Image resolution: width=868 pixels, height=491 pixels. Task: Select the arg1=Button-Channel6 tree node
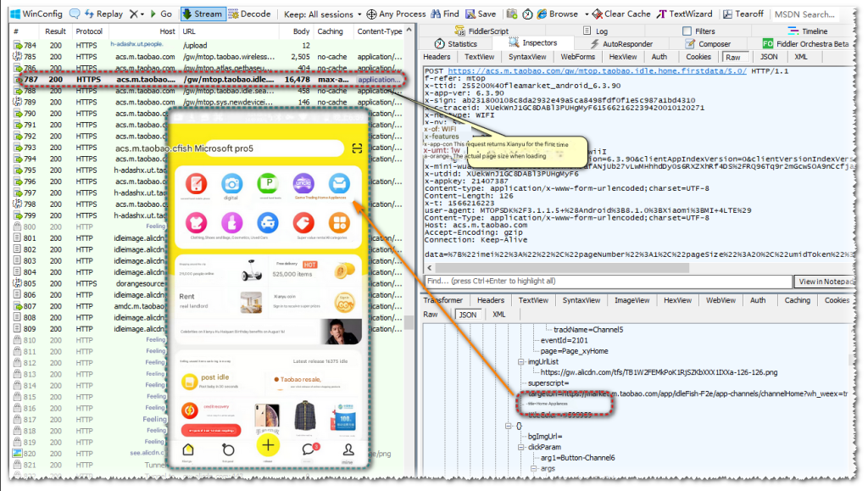click(x=577, y=458)
